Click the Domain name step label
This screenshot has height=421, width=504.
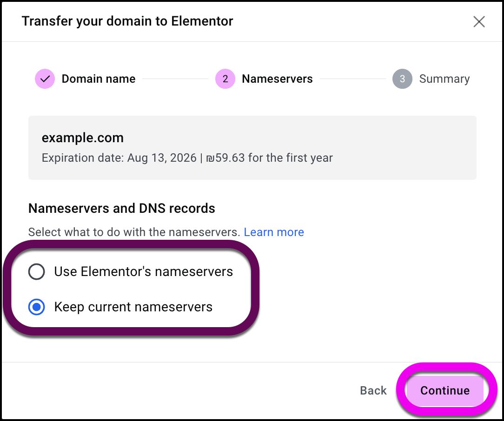click(98, 79)
